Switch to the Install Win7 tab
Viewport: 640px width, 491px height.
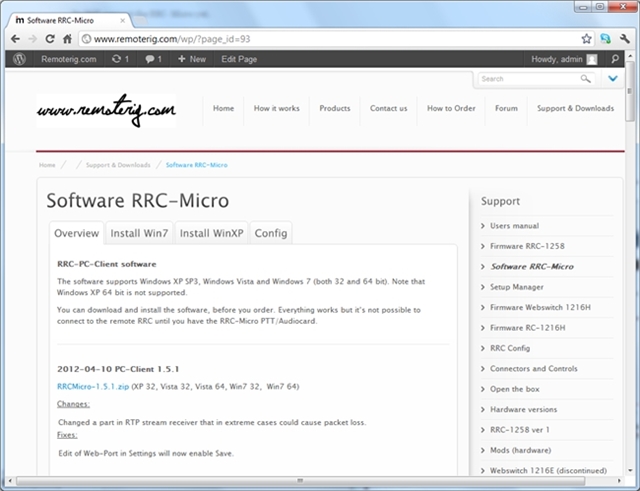coord(139,233)
